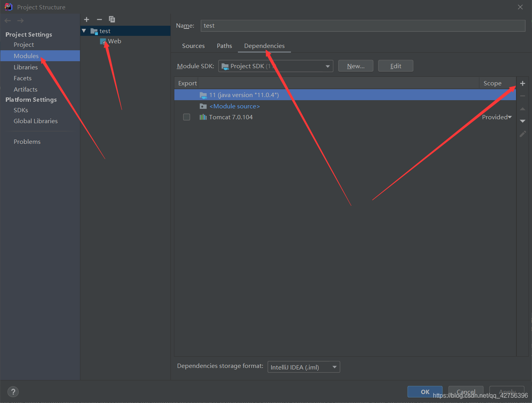This screenshot has width=532, height=403.
Task: Click the Scope column header
Action: click(493, 83)
